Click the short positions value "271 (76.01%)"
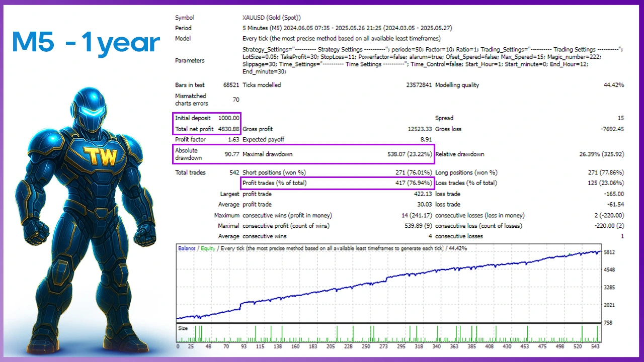Image resolution: width=644 pixels, height=362 pixels. (414, 172)
